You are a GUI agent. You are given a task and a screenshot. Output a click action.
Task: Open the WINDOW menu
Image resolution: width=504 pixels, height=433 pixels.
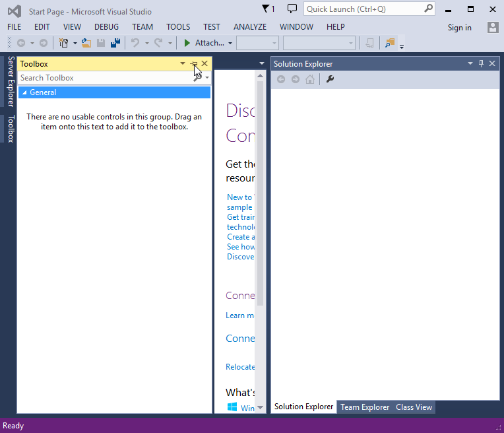(296, 27)
